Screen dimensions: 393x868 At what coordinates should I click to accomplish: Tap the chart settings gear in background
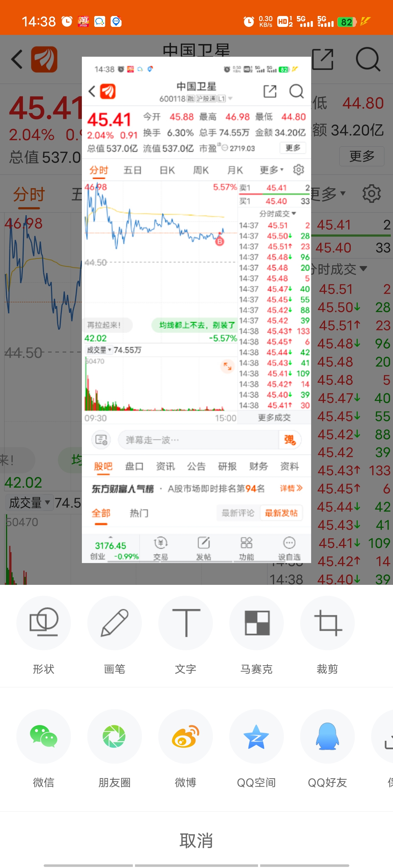tap(372, 193)
